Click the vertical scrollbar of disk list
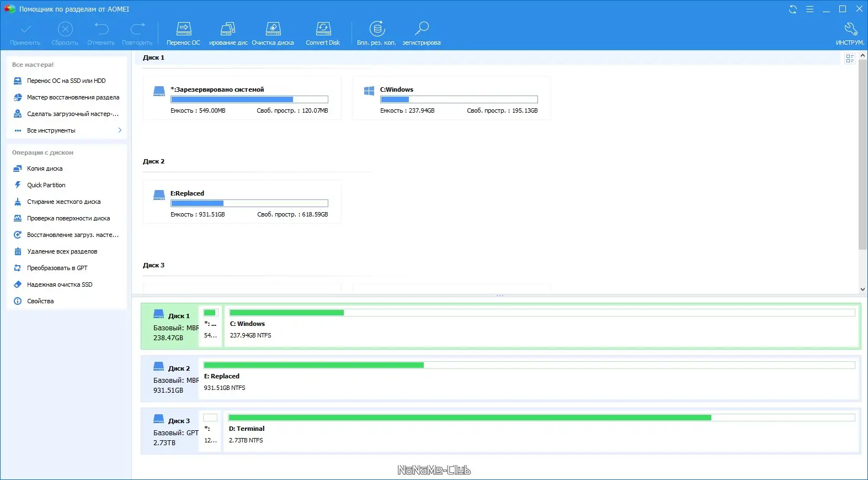Screen dimensions: 868x480 (862, 155)
